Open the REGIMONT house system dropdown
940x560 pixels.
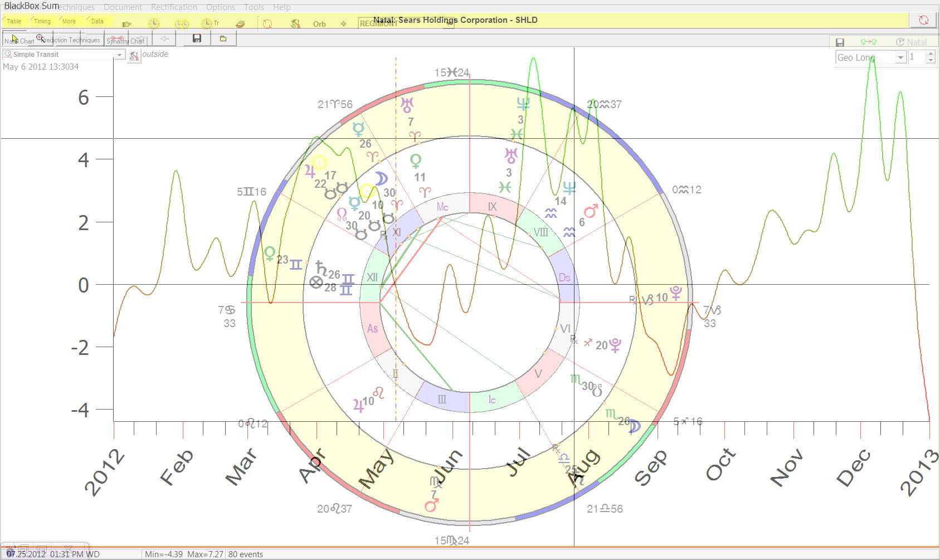point(378,23)
